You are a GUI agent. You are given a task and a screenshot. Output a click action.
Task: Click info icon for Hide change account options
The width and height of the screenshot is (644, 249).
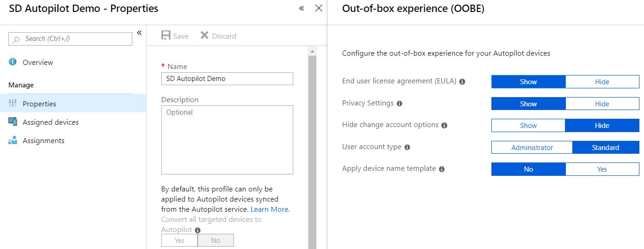(444, 125)
